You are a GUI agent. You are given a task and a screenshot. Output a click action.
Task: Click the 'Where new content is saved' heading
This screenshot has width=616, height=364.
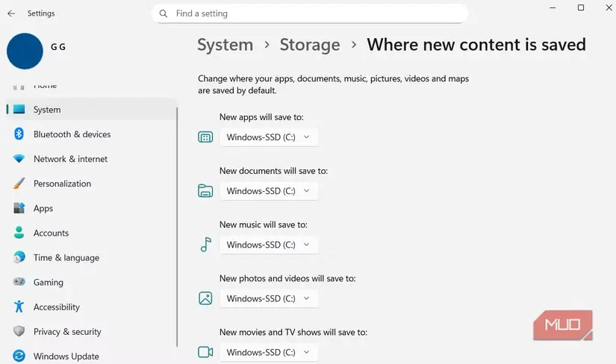476,45
